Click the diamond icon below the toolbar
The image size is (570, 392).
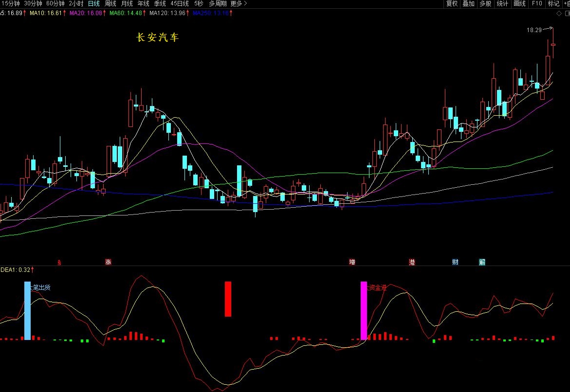pos(559,14)
